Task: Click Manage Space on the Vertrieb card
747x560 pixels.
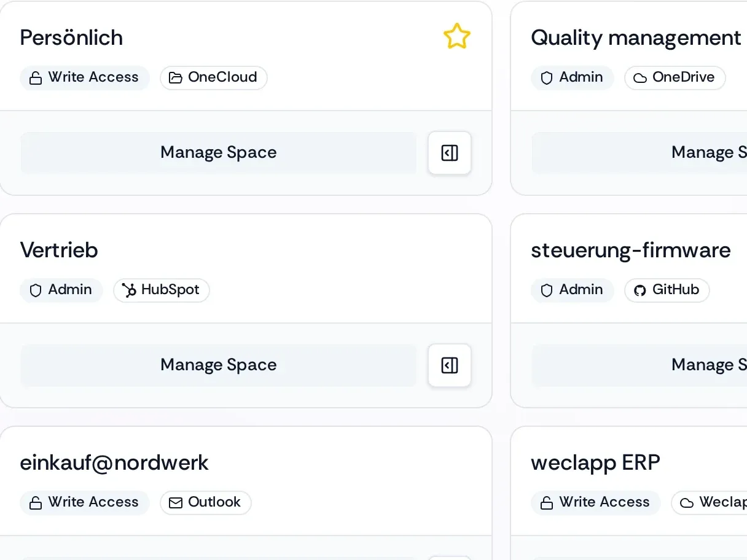Action: 218,365
